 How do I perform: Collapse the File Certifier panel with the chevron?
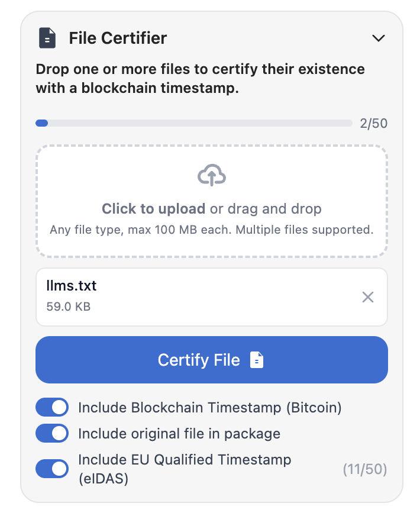[379, 38]
